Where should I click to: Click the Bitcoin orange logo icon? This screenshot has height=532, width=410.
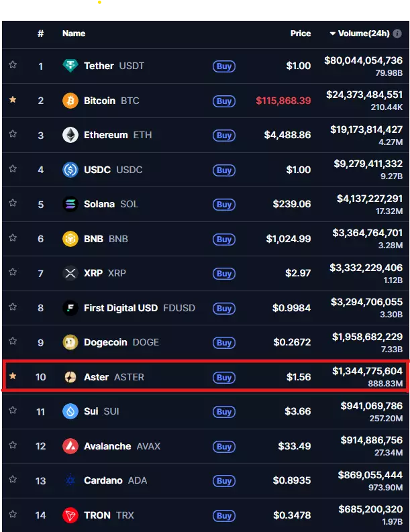click(x=70, y=101)
